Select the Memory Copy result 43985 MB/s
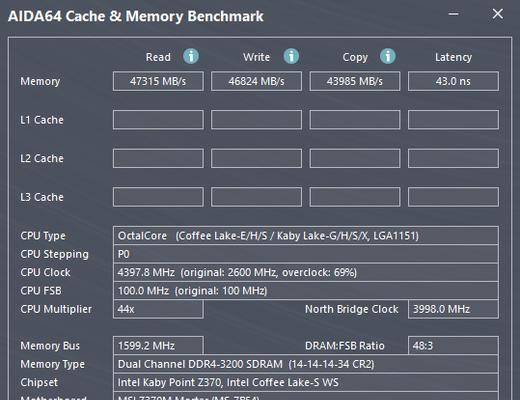The width and height of the screenshot is (520, 400). pyautogui.click(x=355, y=81)
